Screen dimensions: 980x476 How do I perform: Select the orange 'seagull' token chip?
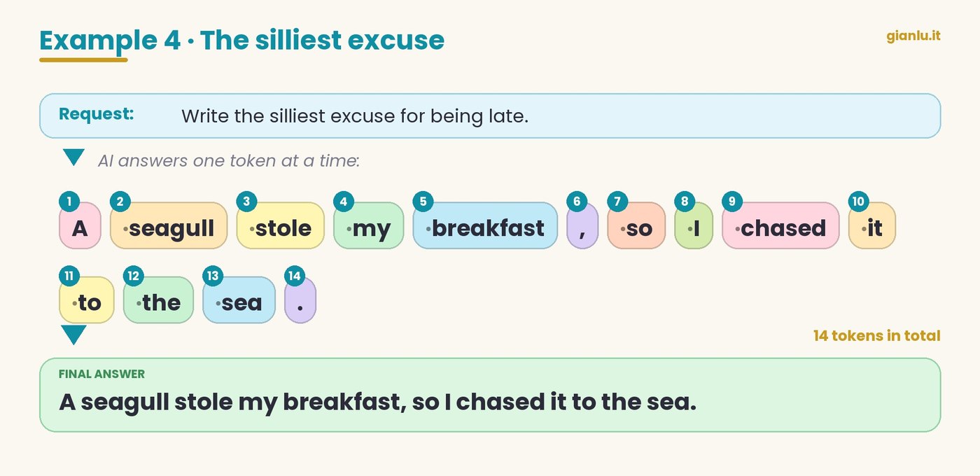169,225
